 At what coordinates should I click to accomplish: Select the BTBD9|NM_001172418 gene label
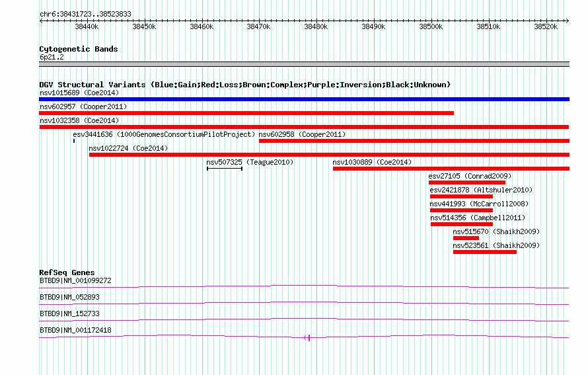click(x=75, y=330)
